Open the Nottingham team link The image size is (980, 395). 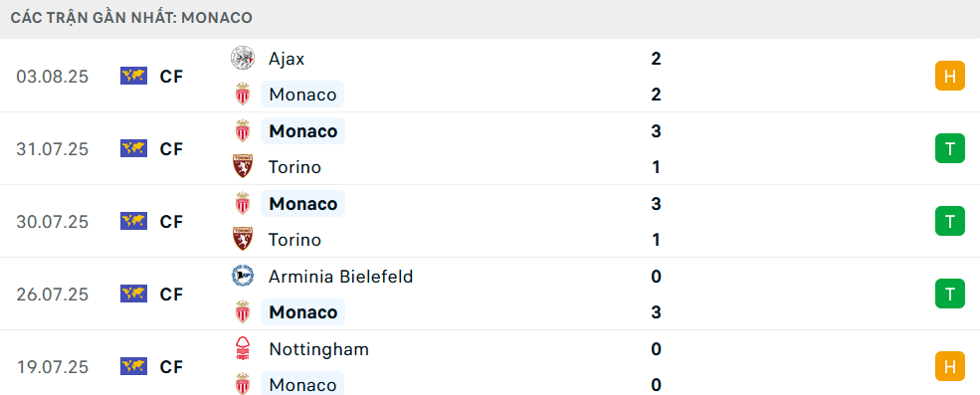(x=318, y=349)
